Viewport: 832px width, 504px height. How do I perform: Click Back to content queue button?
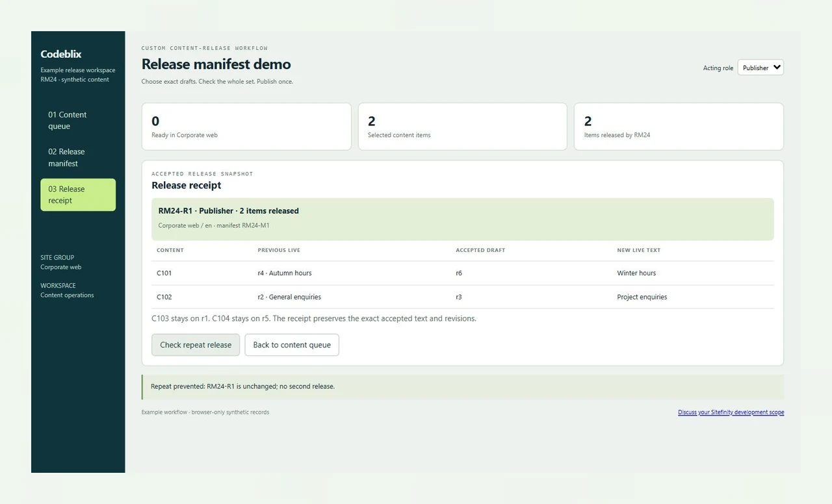292,345
